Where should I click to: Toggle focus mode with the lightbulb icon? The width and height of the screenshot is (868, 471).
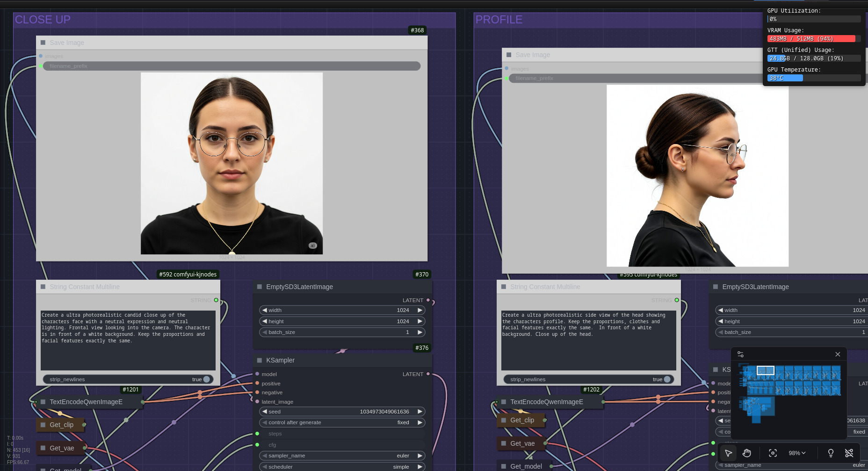pos(831,453)
